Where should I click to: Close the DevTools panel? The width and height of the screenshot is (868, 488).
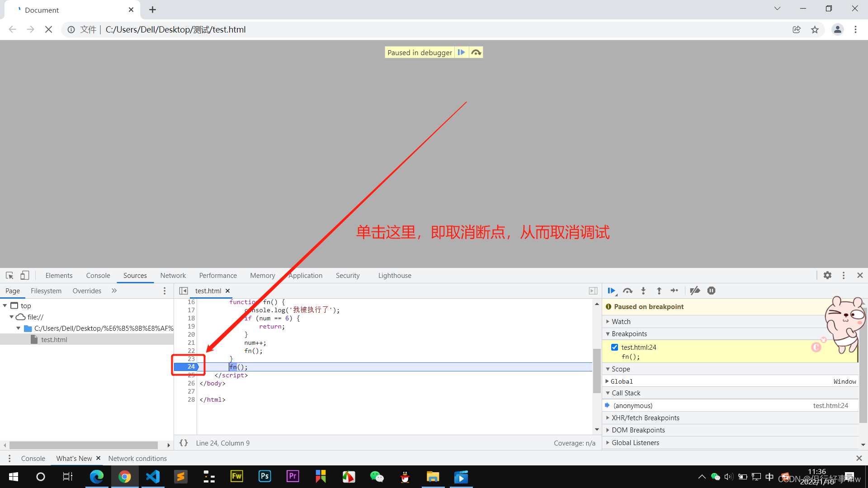pyautogui.click(x=860, y=275)
